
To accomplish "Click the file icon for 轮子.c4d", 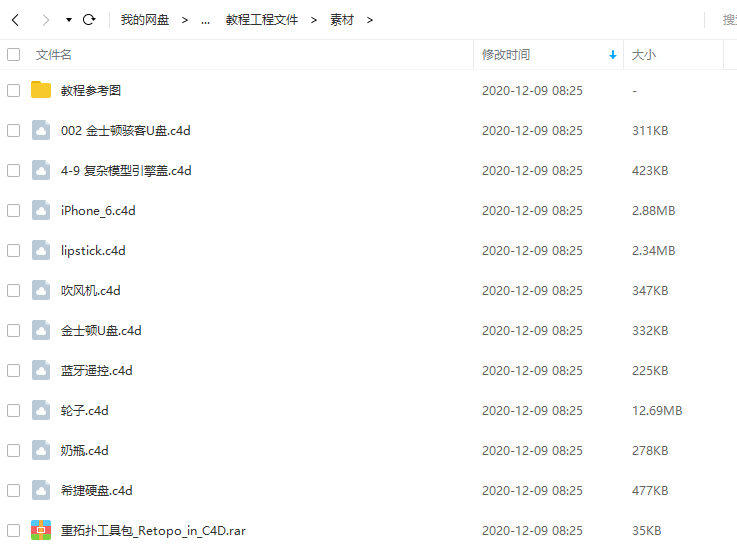I will point(41,410).
